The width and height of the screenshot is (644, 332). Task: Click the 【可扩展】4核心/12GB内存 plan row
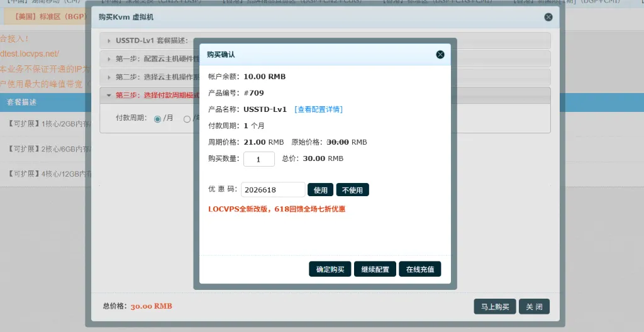tap(48, 174)
